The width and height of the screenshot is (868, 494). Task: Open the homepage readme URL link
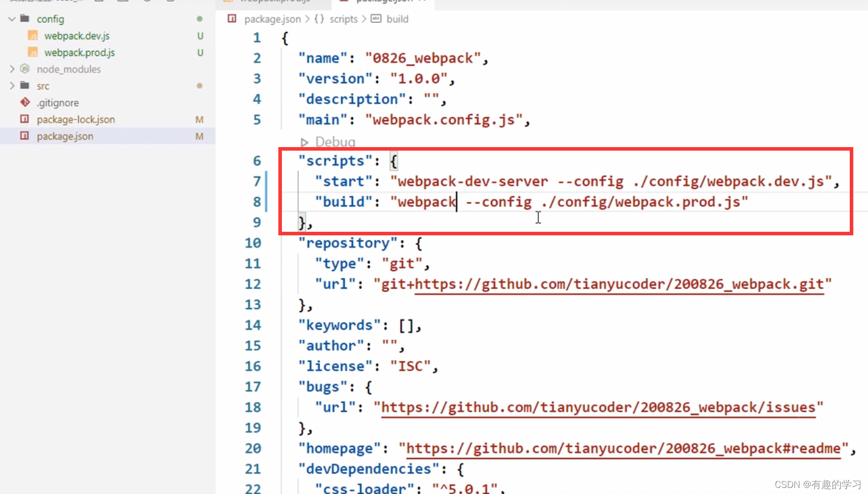tap(623, 448)
